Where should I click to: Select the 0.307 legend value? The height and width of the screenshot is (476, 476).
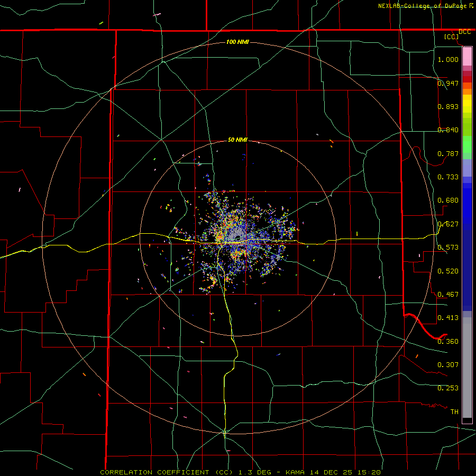click(x=448, y=364)
